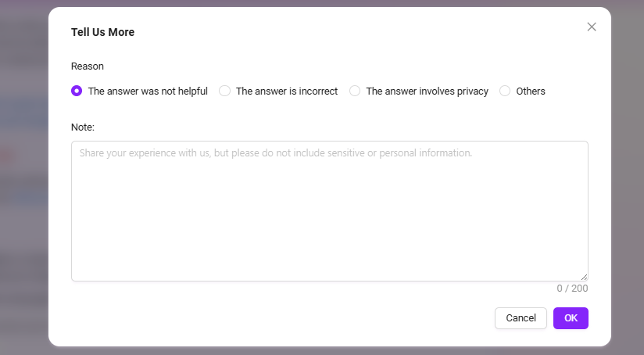
Task: Click the Reason field label
Action: pos(88,66)
